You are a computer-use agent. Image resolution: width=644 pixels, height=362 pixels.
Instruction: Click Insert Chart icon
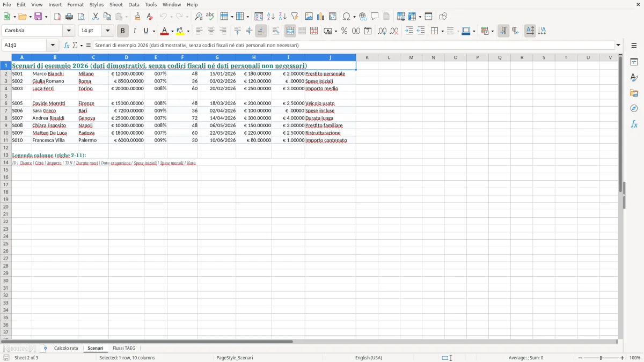[321, 17]
